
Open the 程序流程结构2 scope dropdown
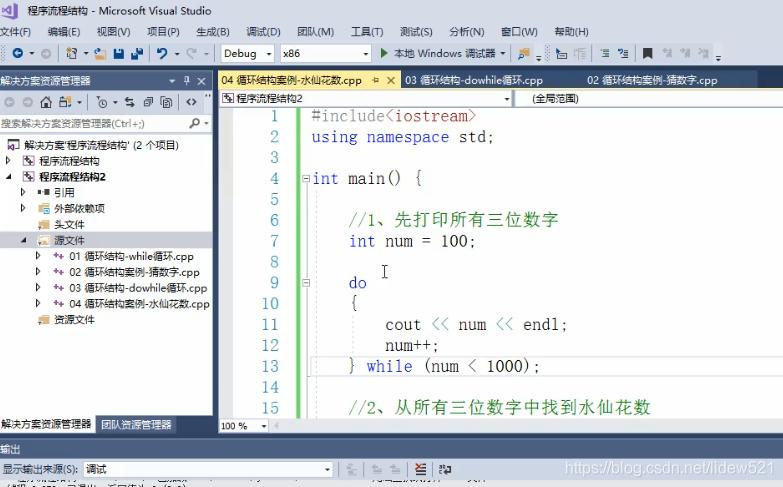coord(366,99)
